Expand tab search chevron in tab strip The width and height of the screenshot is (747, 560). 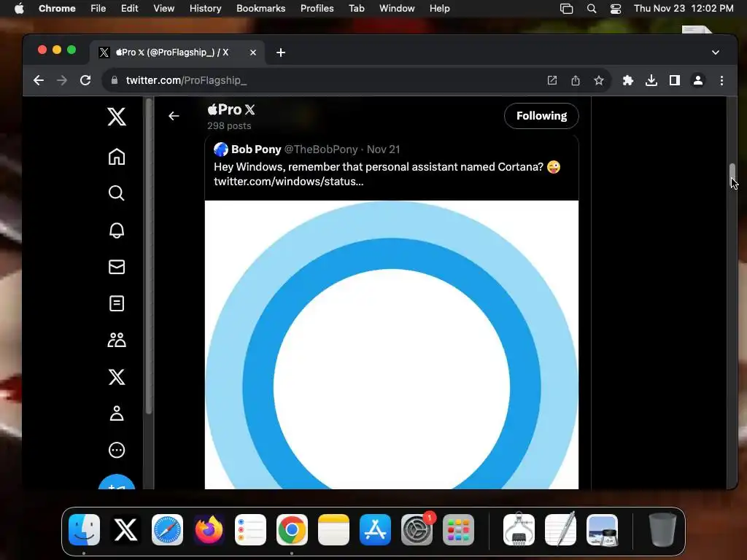(x=716, y=52)
